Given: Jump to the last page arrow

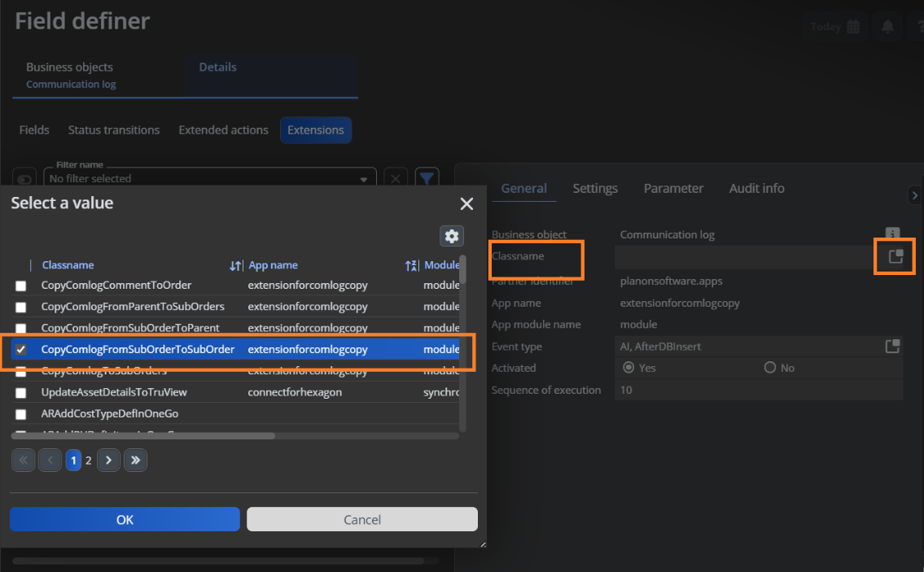Looking at the screenshot, I should (x=135, y=460).
